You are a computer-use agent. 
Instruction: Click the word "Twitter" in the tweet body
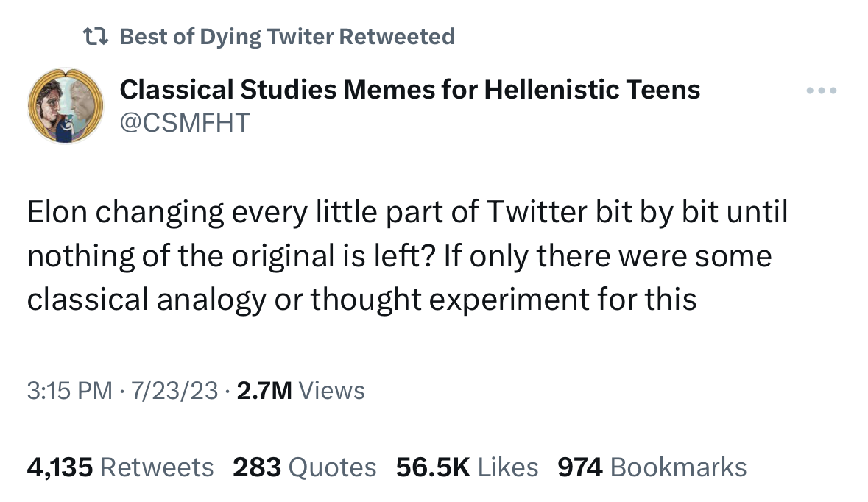click(x=533, y=213)
